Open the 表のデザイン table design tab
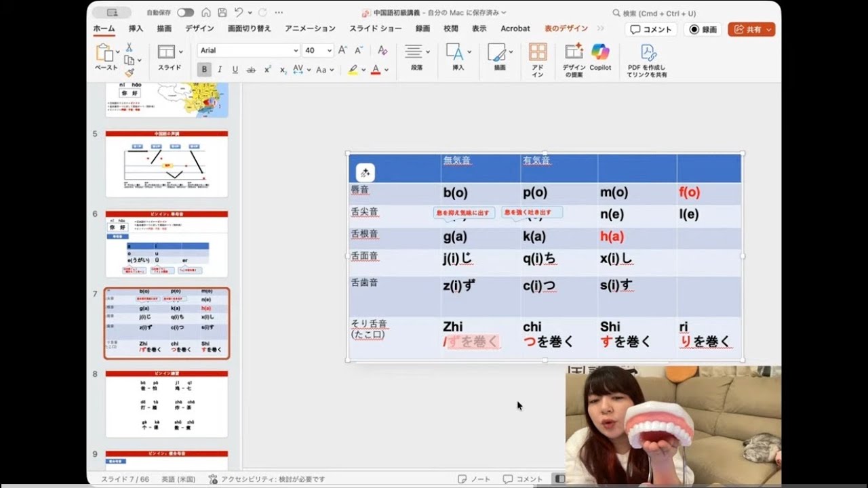Viewport: 868px width, 488px height. (x=566, y=28)
